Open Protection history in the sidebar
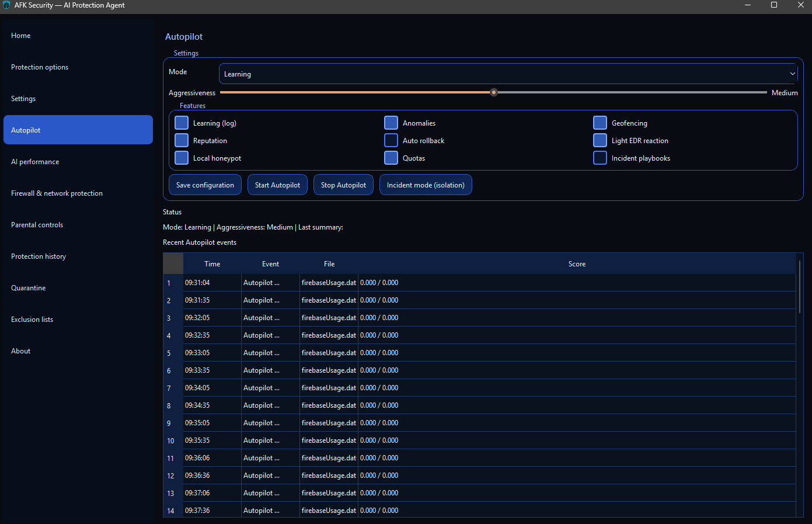Viewport: 812px width, 524px height. click(39, 256)
